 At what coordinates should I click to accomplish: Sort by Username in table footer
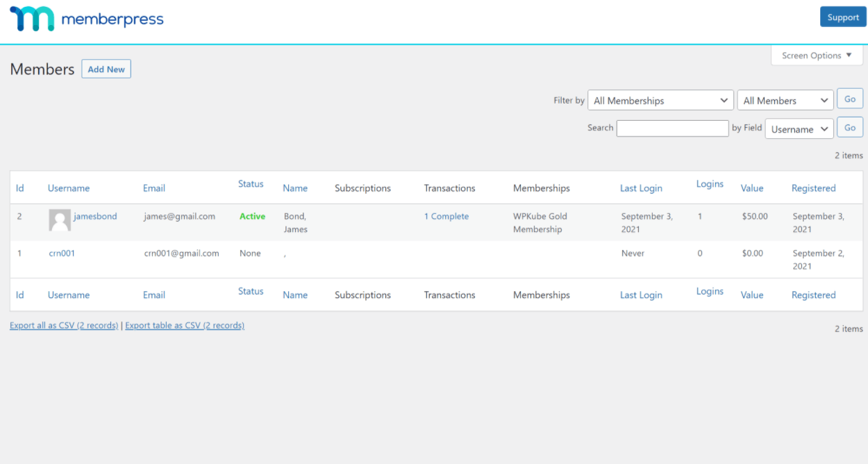click(x=69, y=295)
